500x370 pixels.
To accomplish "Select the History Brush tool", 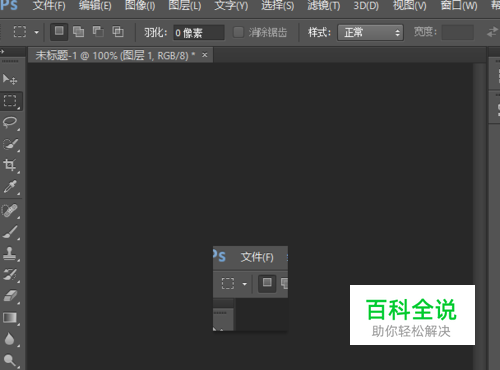I will pyautogui.click(x=10, y=275).
